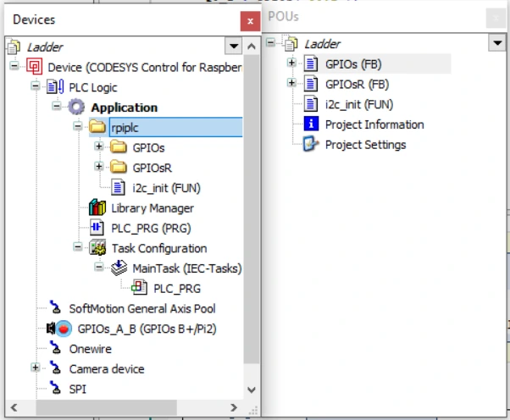Collapse the MainTask node

[98, 267]
